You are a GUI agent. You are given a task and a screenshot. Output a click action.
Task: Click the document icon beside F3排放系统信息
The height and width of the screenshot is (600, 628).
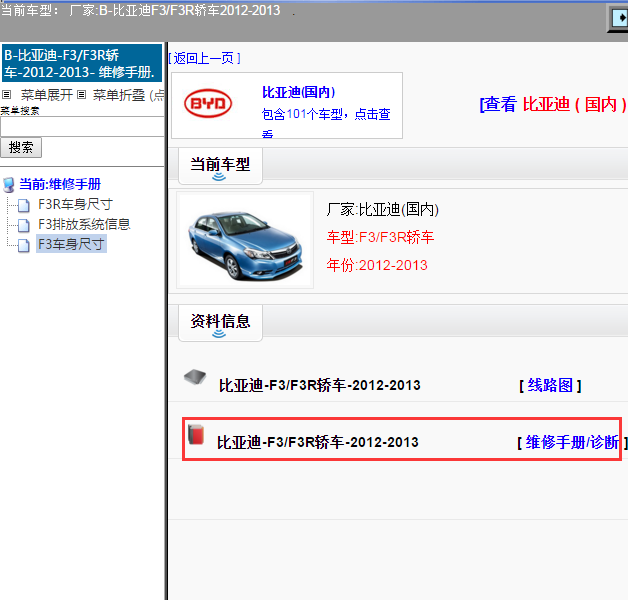click(24, 225)
